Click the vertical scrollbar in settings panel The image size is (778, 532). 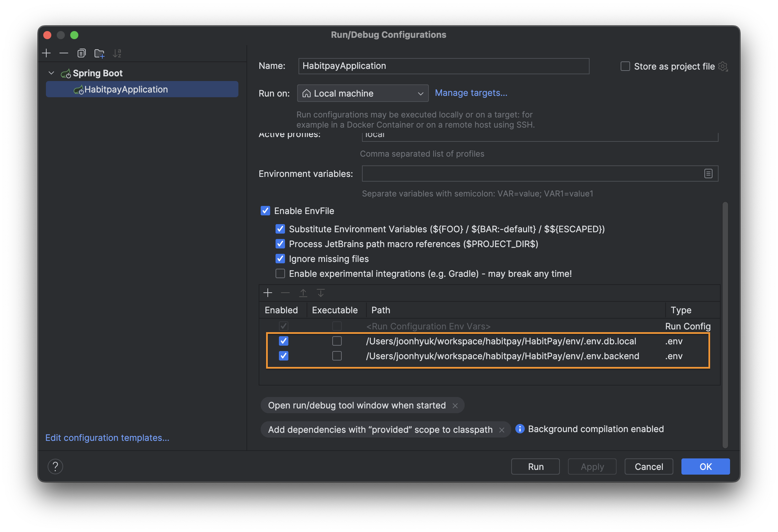click(x=725, y=324)
